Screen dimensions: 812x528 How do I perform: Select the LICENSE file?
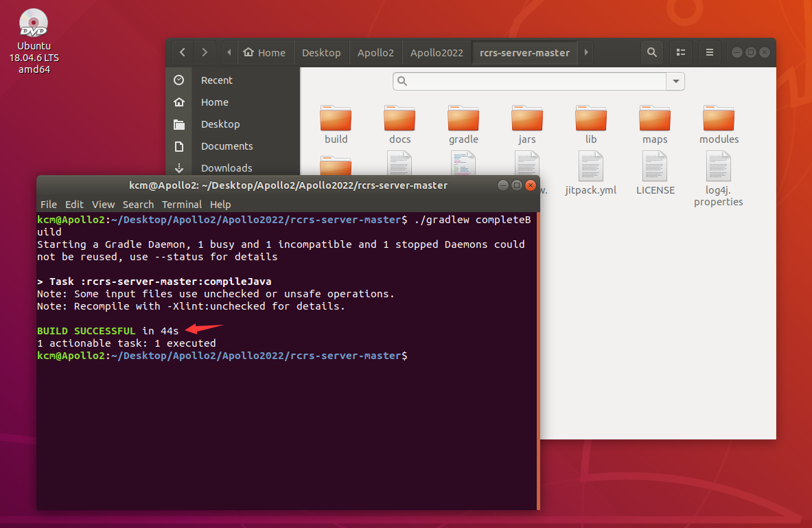tap(655, 173)
